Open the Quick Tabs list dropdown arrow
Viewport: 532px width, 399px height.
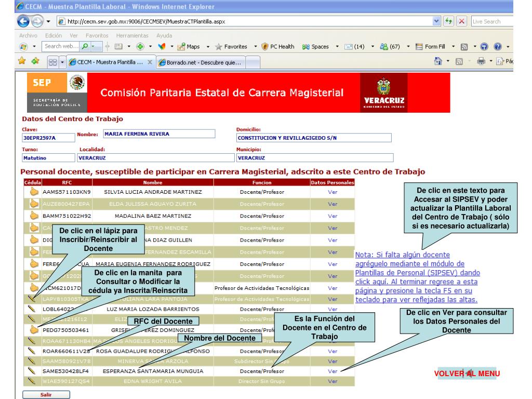click(62, 62)
